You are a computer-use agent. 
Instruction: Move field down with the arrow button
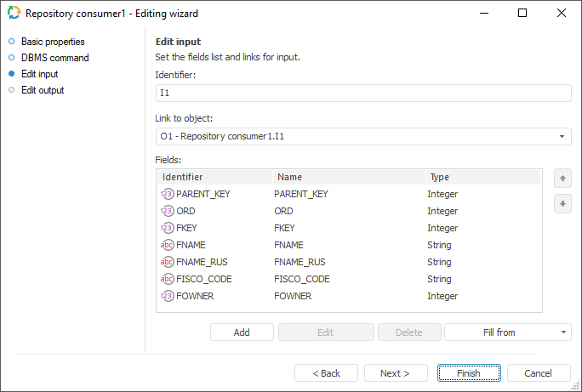click(561, 204)
